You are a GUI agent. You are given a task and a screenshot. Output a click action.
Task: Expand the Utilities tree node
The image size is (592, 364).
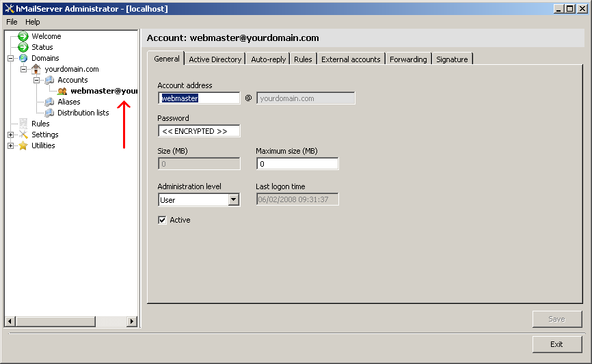tap(10, 145)
